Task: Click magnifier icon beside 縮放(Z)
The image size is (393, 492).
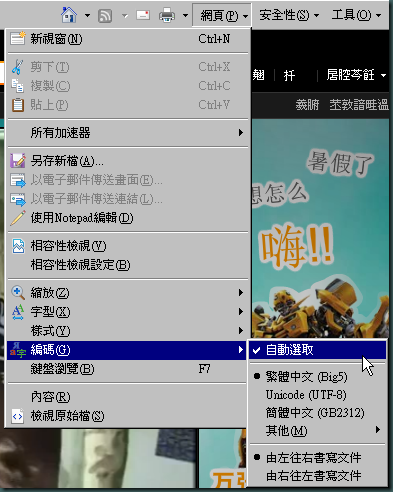Action: 18,293
